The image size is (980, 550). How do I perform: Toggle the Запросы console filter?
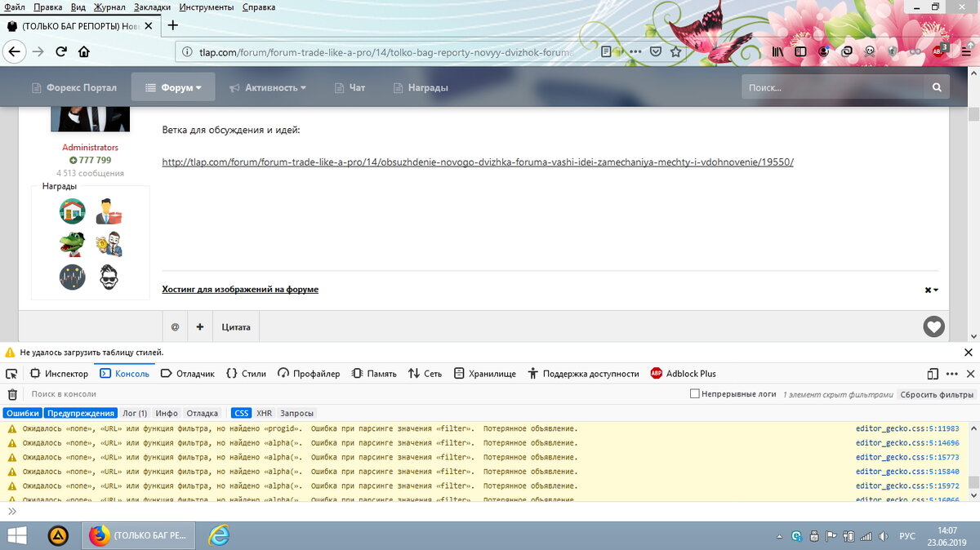click(297, 413)
